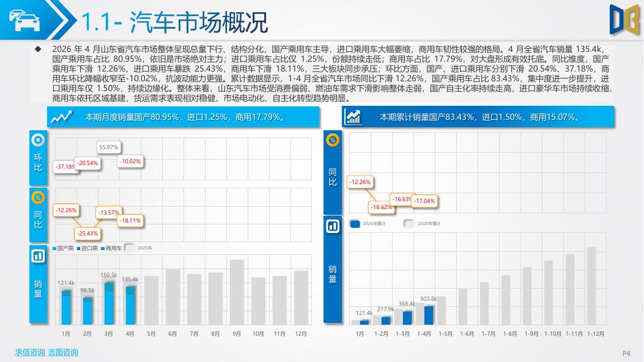The height and width of the screenshot is (362, 644).
Task: Click the 55.97% data label
Action: 108,147
